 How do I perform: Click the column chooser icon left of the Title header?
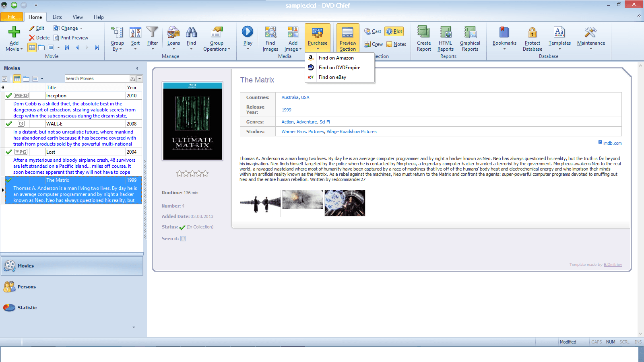(x=3, y=87)
